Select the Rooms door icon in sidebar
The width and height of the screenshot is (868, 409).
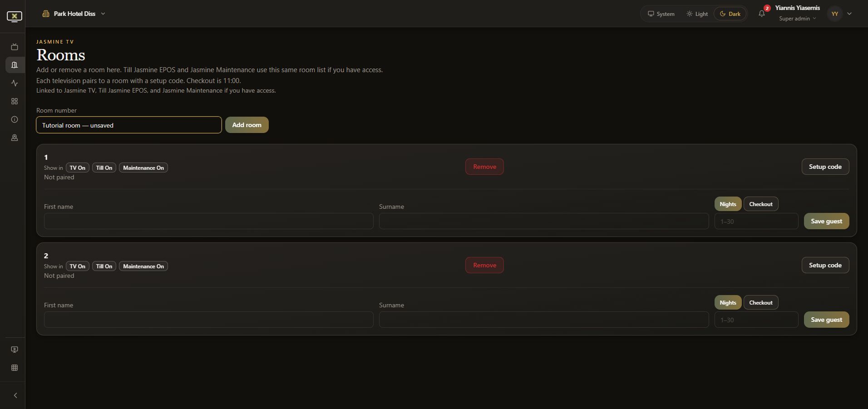[x=15, y=65]
